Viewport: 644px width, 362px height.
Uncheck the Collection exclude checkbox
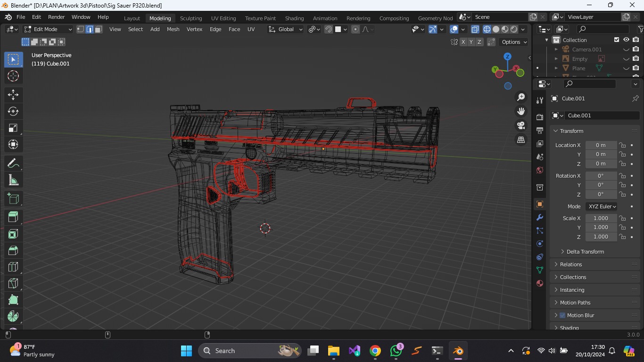pyautogui.click(x=617, y=40)
